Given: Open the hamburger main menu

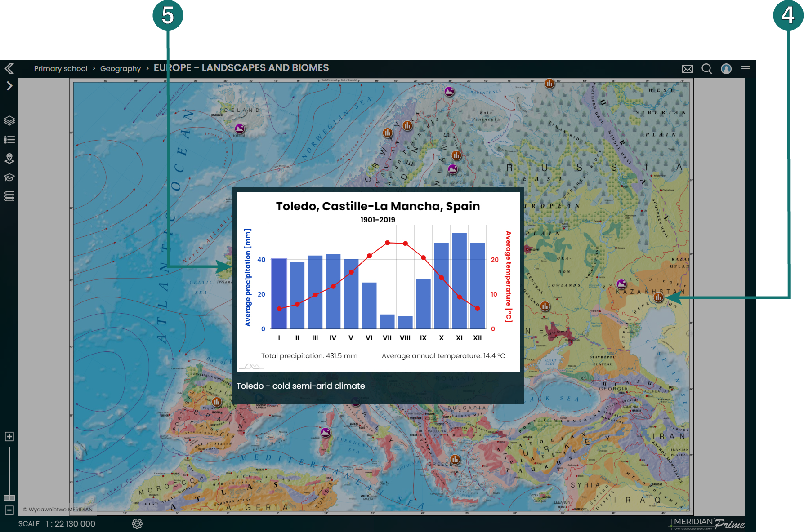Looking at the screenshot, I should (x=746, y=69).
